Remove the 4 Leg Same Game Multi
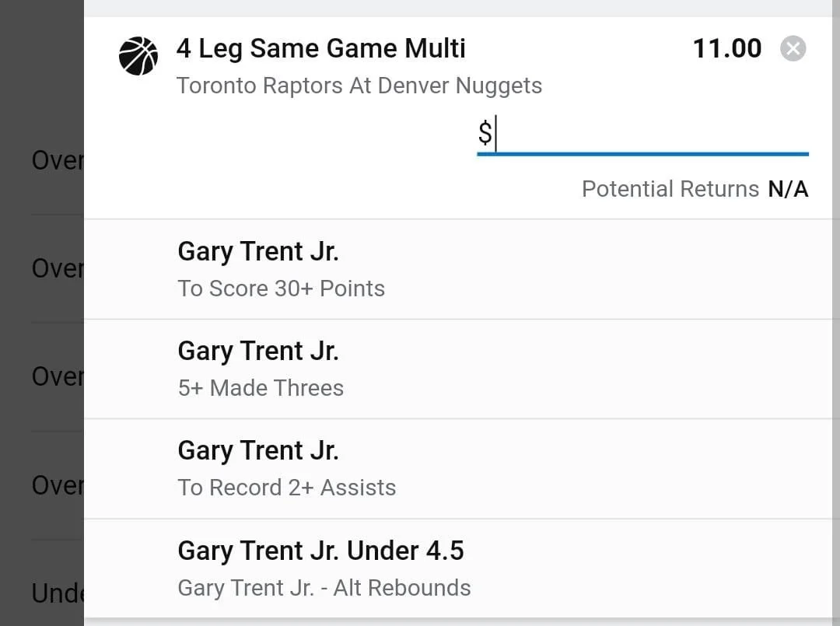The height and width of the screenshot is (626, 840). tap(793, 49)
